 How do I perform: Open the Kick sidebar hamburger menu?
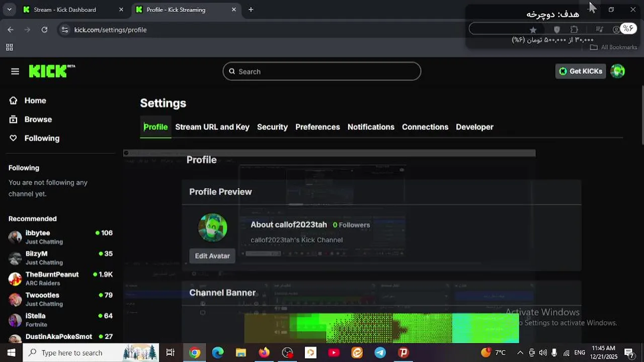coord(15,71)
